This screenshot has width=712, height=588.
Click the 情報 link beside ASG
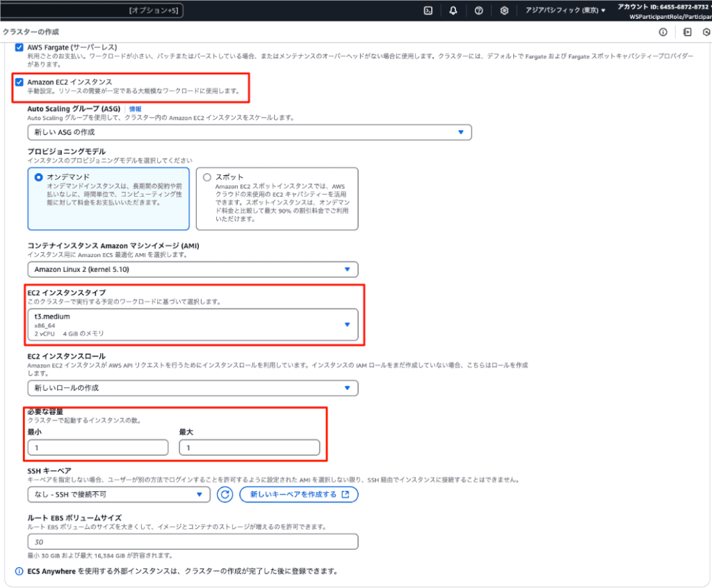135,109
